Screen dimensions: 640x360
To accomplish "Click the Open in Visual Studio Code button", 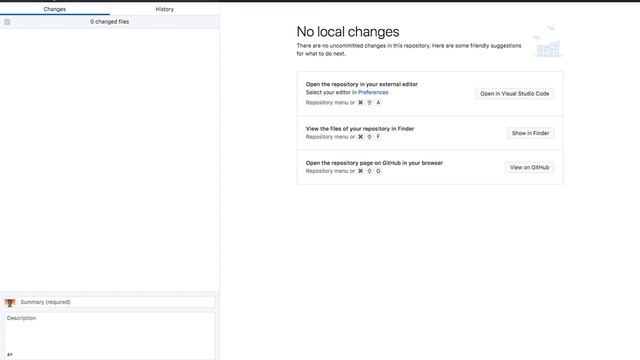I will click(x=514, y=93).
